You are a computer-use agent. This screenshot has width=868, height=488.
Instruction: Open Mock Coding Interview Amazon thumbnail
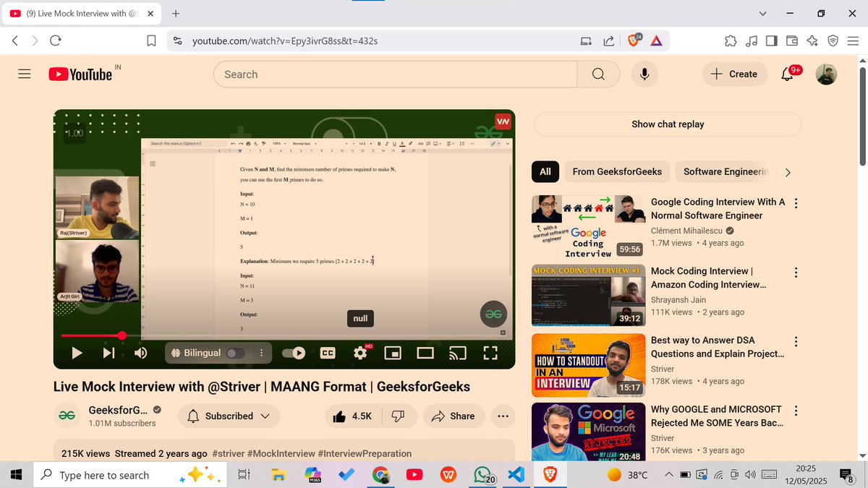(588, 296)
